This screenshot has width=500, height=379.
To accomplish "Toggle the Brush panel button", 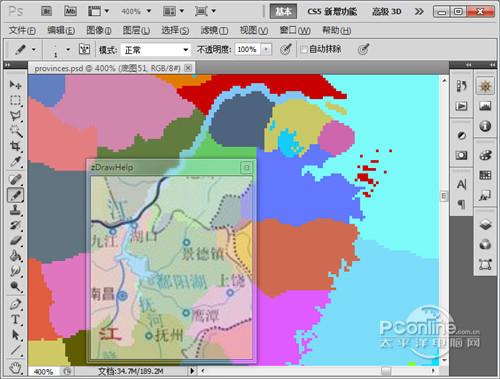I will (84, 50).
